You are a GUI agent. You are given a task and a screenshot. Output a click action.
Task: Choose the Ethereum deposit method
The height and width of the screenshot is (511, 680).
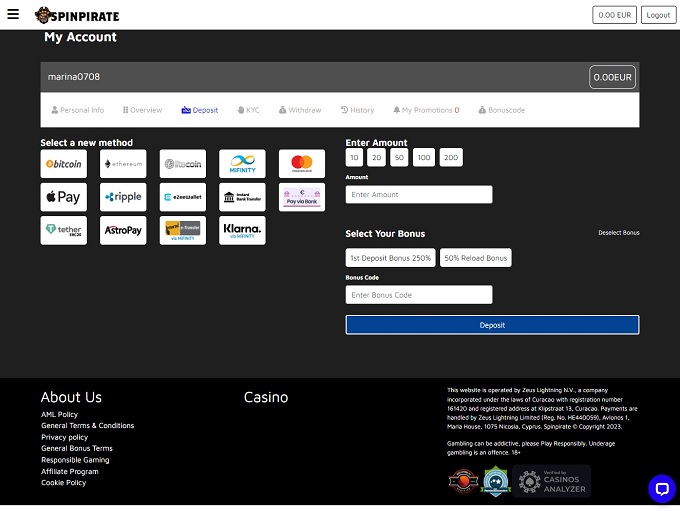click(x=123, y=164)
